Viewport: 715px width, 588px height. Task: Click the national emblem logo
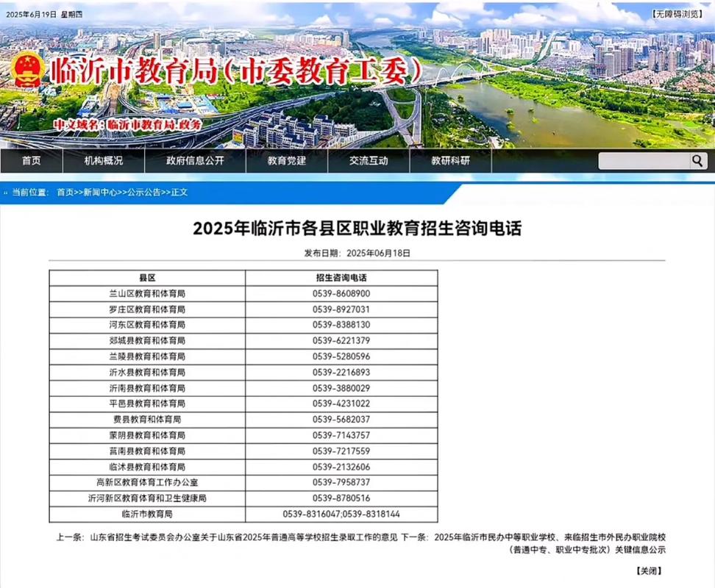pyautogui.click(x=27, y=71)
